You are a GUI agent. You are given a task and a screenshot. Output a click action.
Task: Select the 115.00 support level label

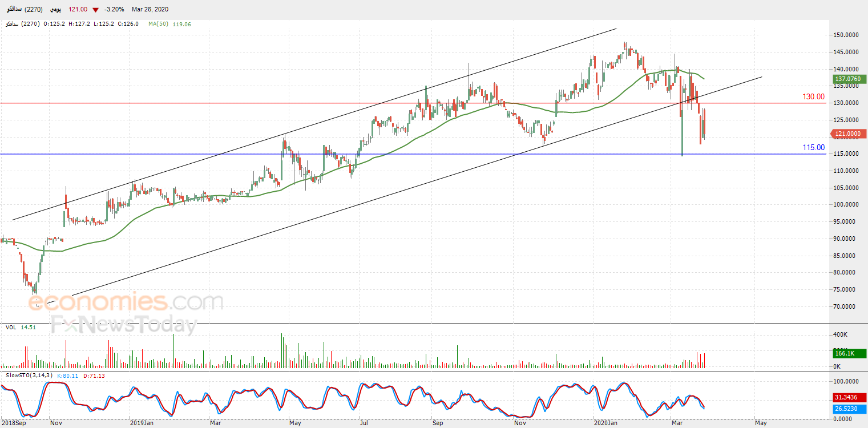pos(813,147)
